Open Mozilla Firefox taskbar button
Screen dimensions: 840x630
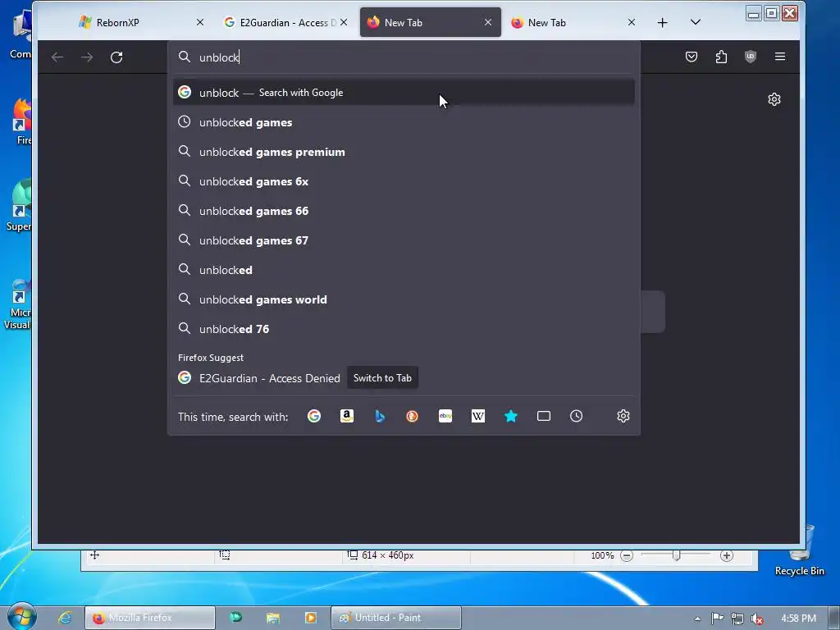coord(150,618)
